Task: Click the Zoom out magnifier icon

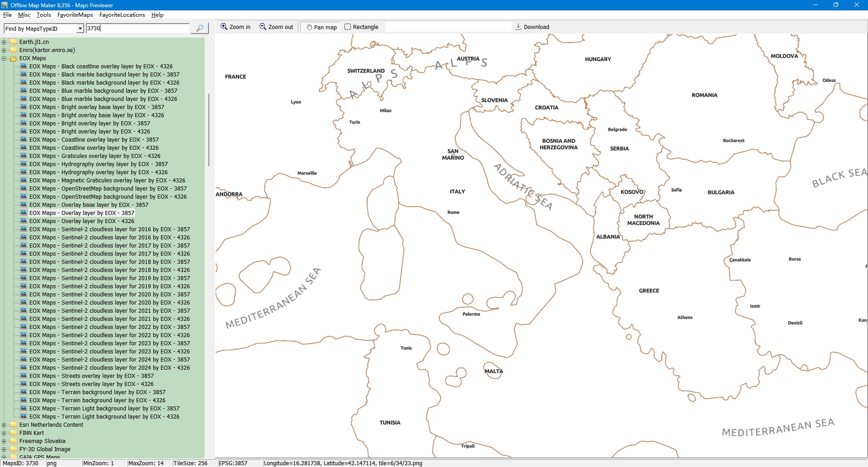Action: (x=263, y=27)
